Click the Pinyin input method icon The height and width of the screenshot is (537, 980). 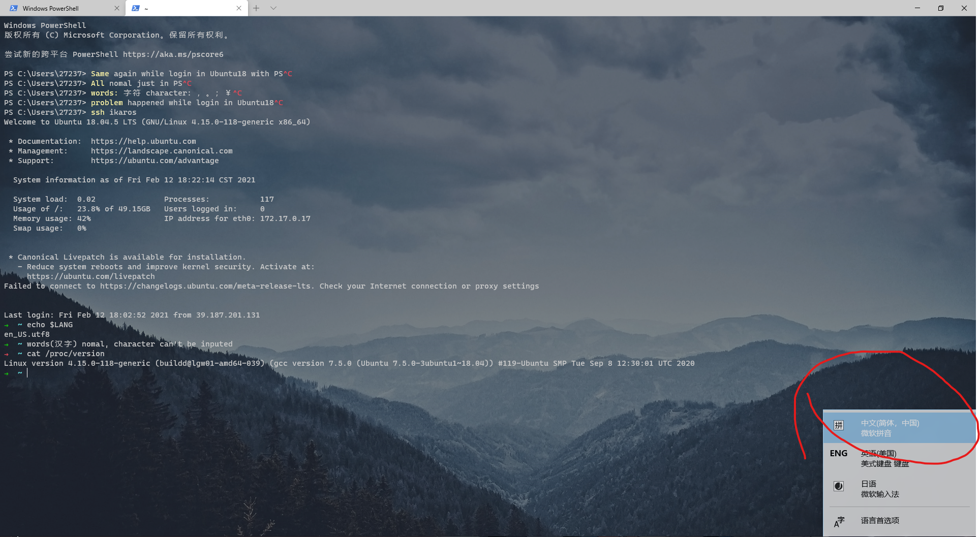point(839,425)
